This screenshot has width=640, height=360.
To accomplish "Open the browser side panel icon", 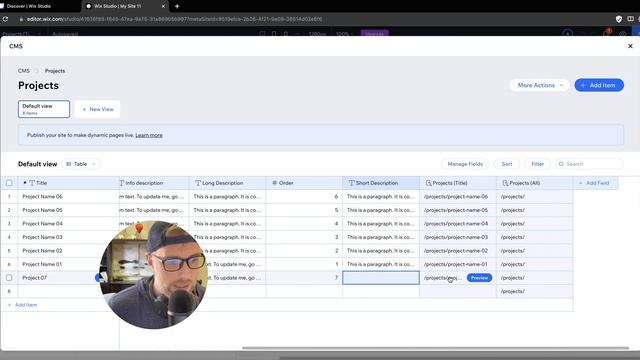I will click(630, 19).
